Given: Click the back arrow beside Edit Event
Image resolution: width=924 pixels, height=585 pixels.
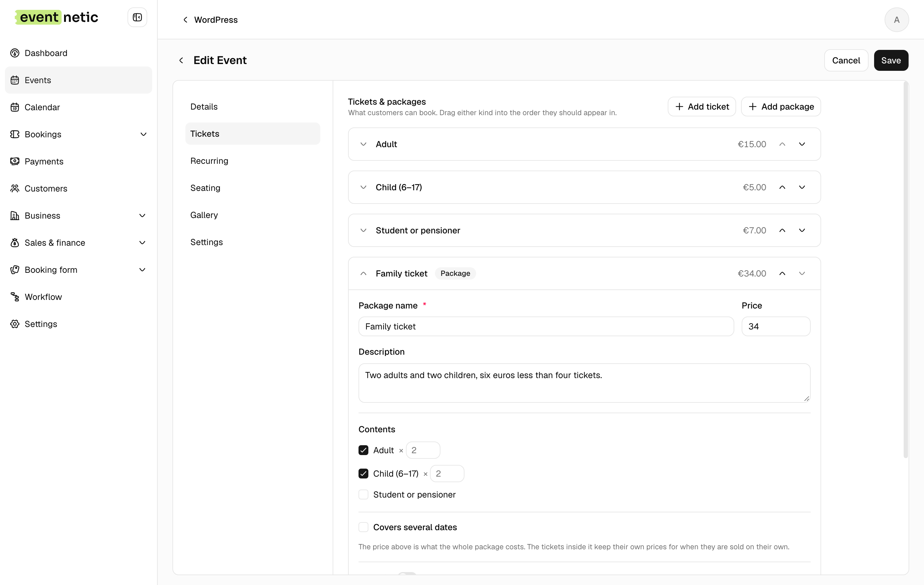Looking at the screenshot, I should pyautogui.click(x=181, y=60).
